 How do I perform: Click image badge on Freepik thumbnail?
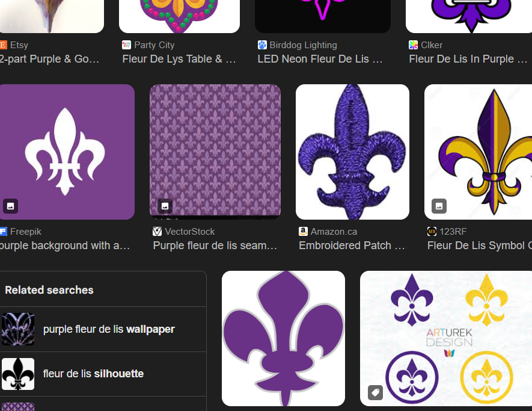(10, 206)
